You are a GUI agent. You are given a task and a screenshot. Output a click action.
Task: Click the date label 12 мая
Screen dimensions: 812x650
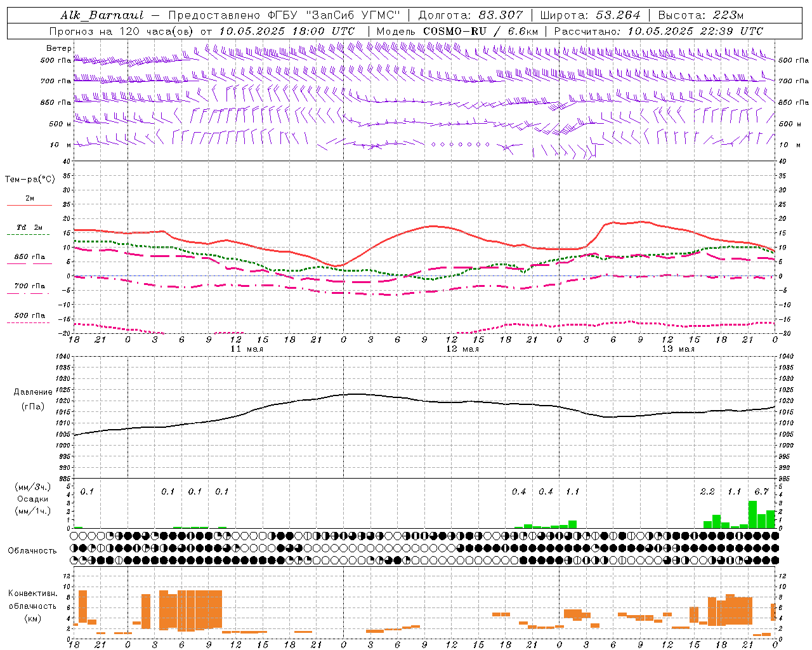coord(462,349)
